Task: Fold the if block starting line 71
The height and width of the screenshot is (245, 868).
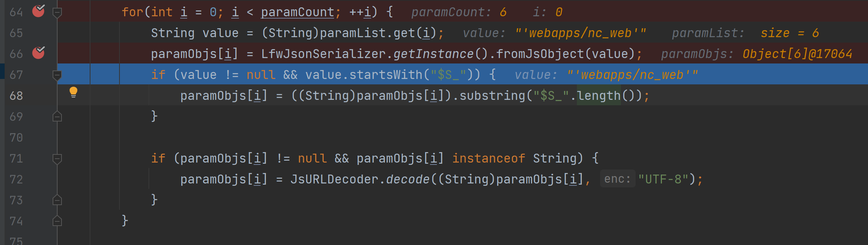Action: click(57, 158)
